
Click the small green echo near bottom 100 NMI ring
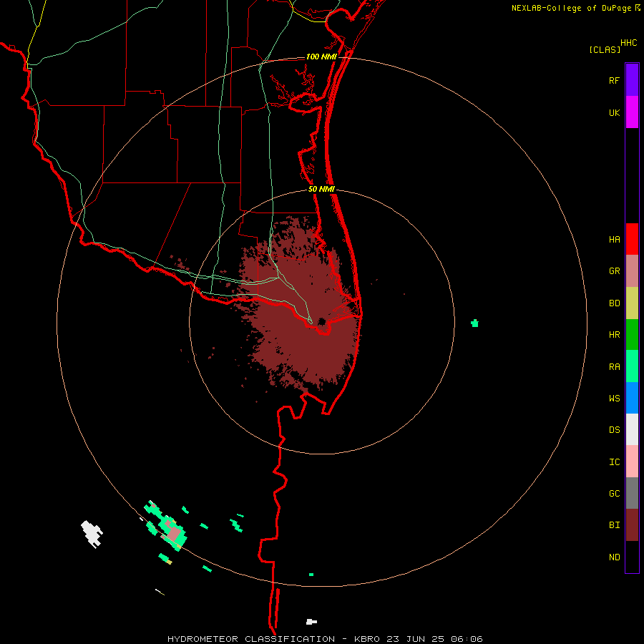311,574
